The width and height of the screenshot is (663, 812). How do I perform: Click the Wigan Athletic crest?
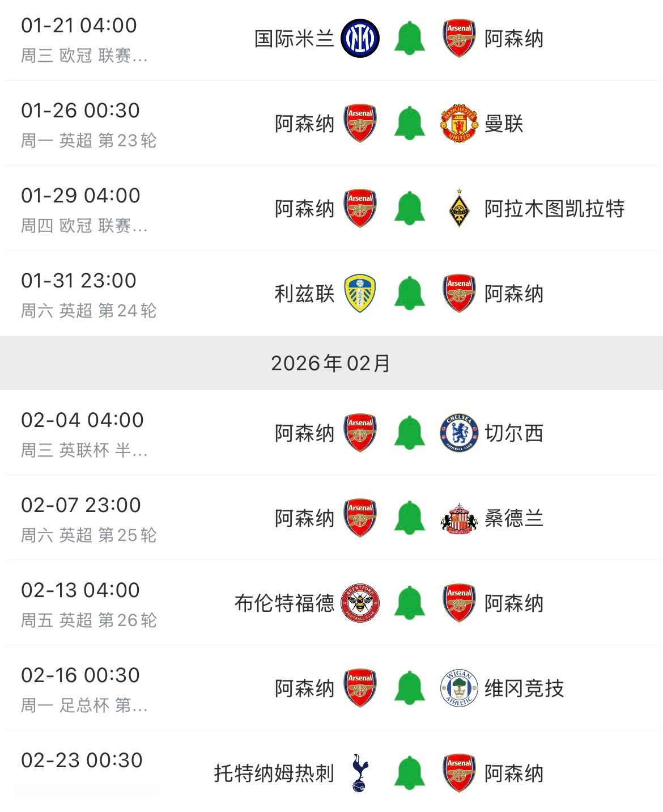click(x=459, y=688)
